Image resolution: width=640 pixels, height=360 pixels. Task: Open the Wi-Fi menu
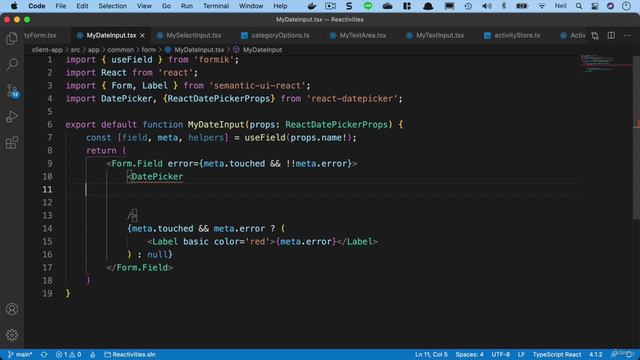coord(542,6)
